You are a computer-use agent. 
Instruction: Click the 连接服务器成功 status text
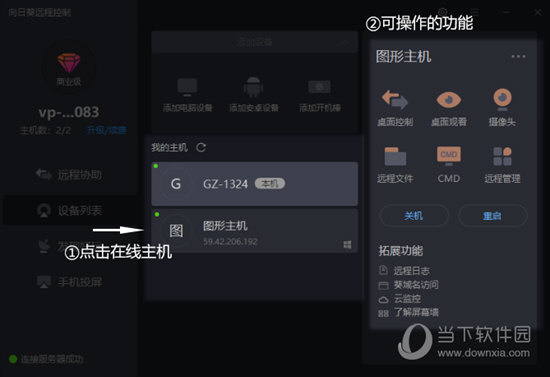52,359
